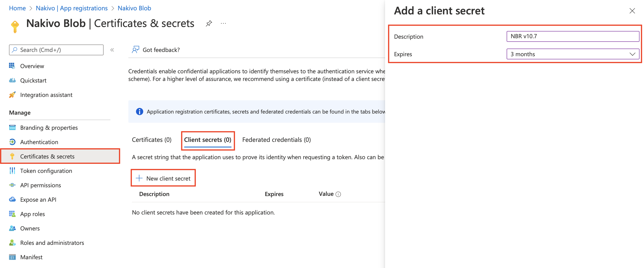Image resolution: width=644 pixels, height=268 pixels.
Task: Click the Got feedback icon
Action: (x=135, y=50)
